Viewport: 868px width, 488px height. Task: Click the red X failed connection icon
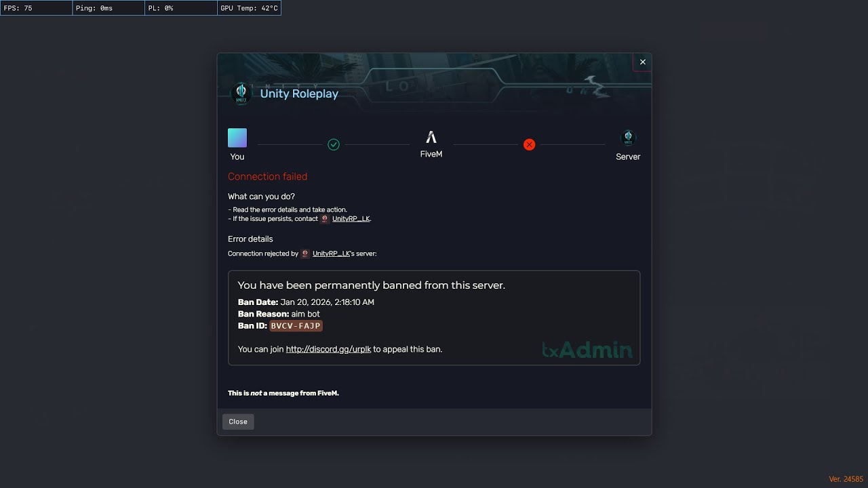(x=530, y=144)
